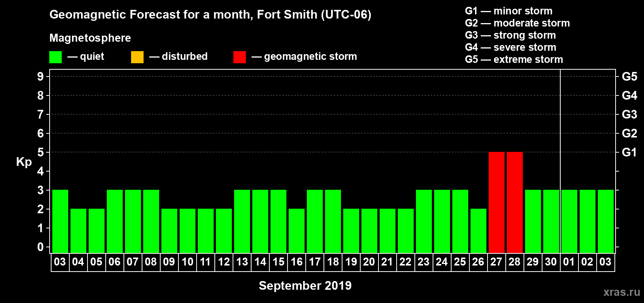
Task: Click the G5 label on right axis
Action: tap(629, 77)
